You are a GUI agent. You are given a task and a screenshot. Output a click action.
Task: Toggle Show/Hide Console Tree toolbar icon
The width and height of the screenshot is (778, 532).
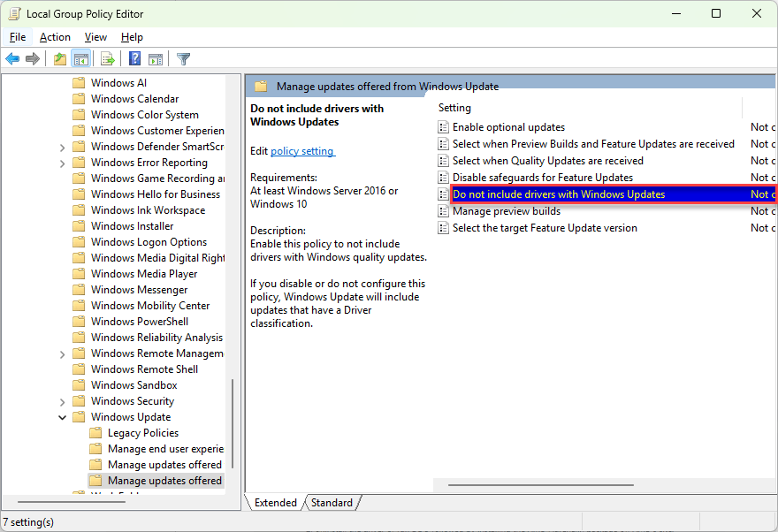pos(80,59)
